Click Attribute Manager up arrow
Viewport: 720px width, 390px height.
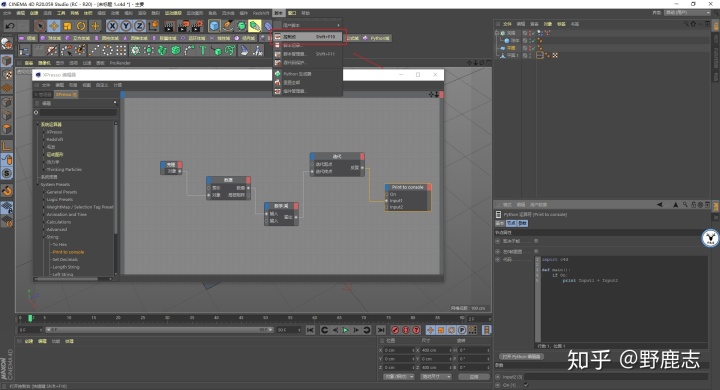click(675, 205)
